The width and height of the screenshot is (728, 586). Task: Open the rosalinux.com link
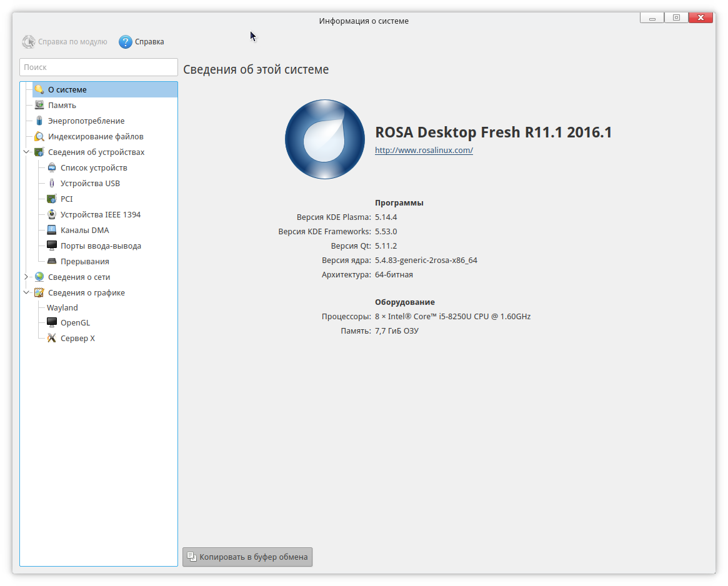click(424, 151)
